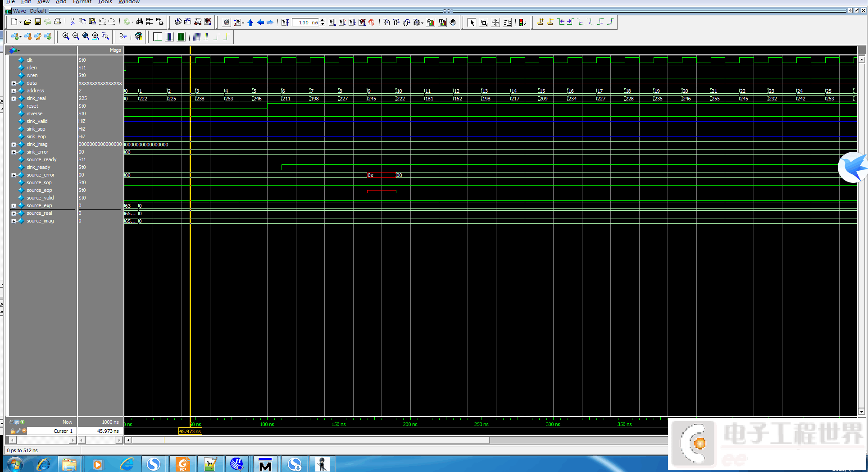Expand the sink_imag signal bus

[14, 145]
